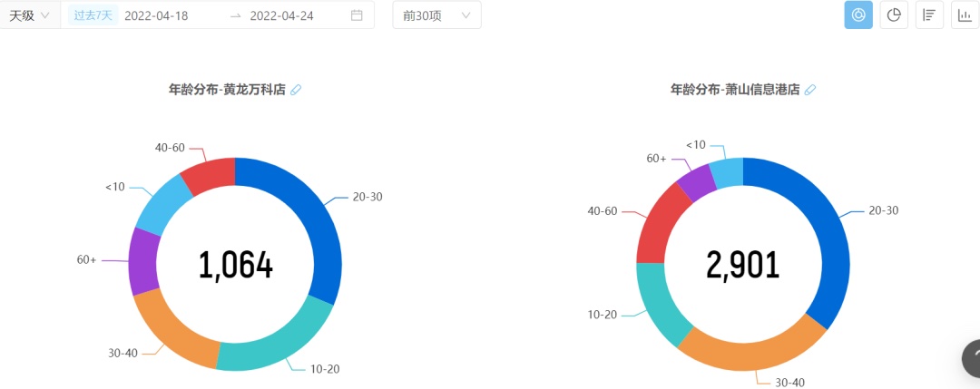Edit the 年龄分布-萧山信息港店 chart title

pos(810,90)
